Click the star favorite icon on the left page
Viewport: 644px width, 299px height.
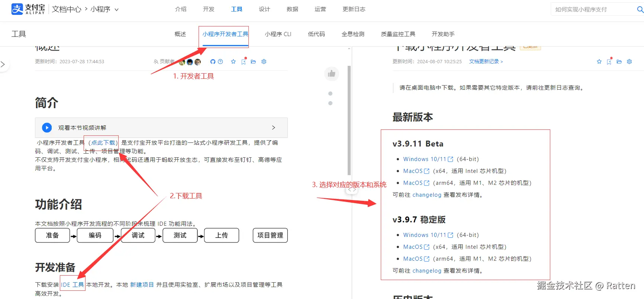(x=233, y=62)
